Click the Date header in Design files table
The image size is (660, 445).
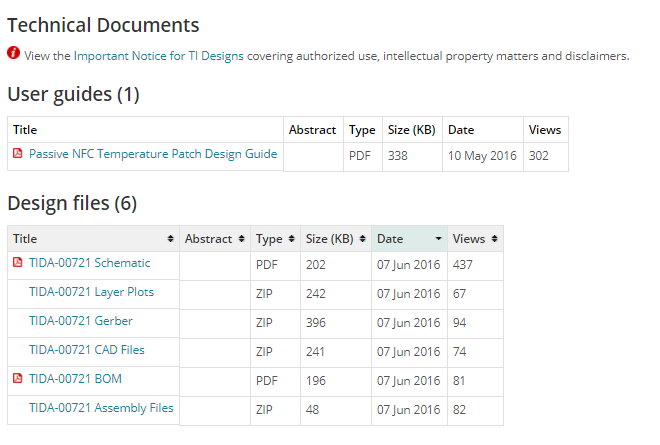[x=390, y=239]
